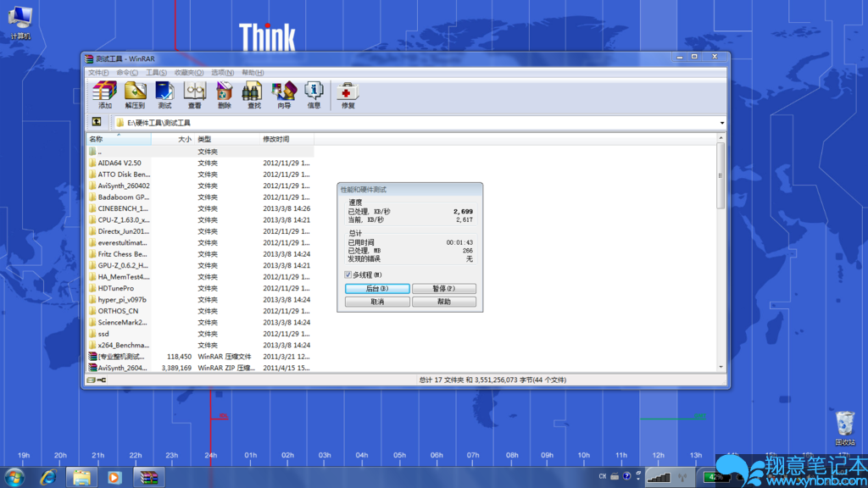Toggle the 多线程 (multithreading) checkbox

[348, 275]
